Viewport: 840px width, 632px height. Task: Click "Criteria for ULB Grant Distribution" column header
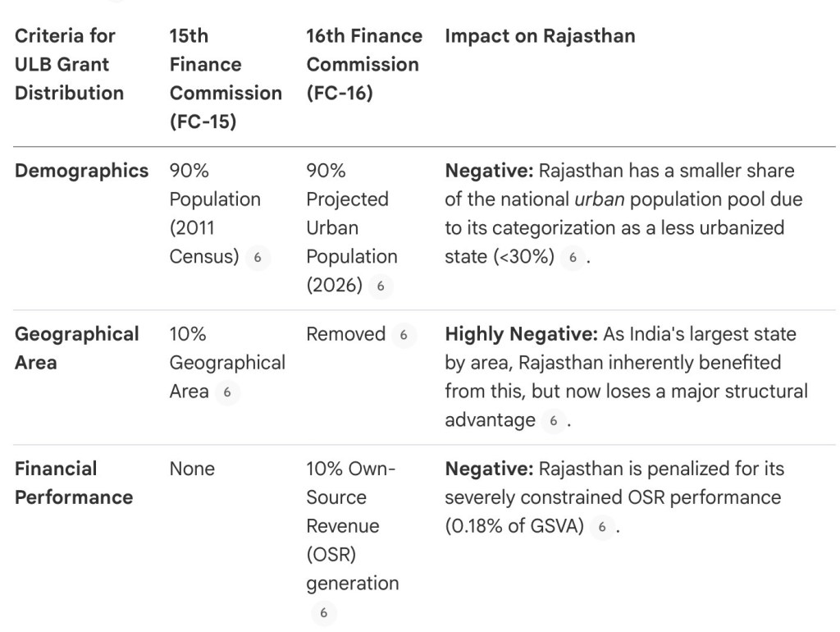pos(69,64)
